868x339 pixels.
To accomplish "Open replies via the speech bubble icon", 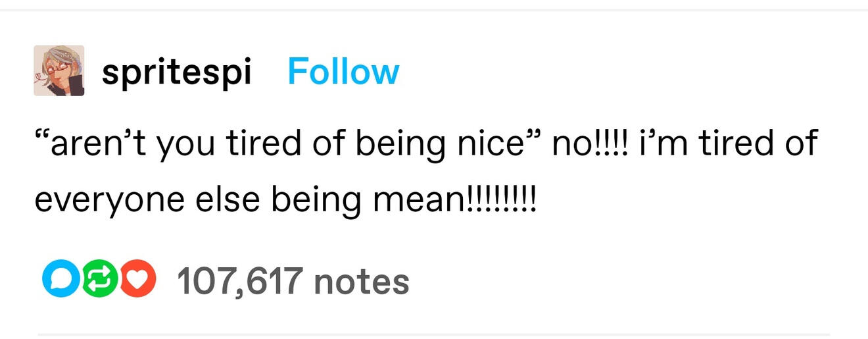I will click(59, 280).
